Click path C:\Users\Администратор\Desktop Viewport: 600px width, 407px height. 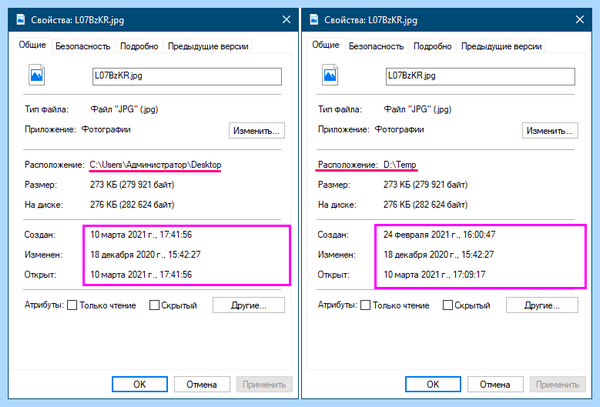point(155,165)
